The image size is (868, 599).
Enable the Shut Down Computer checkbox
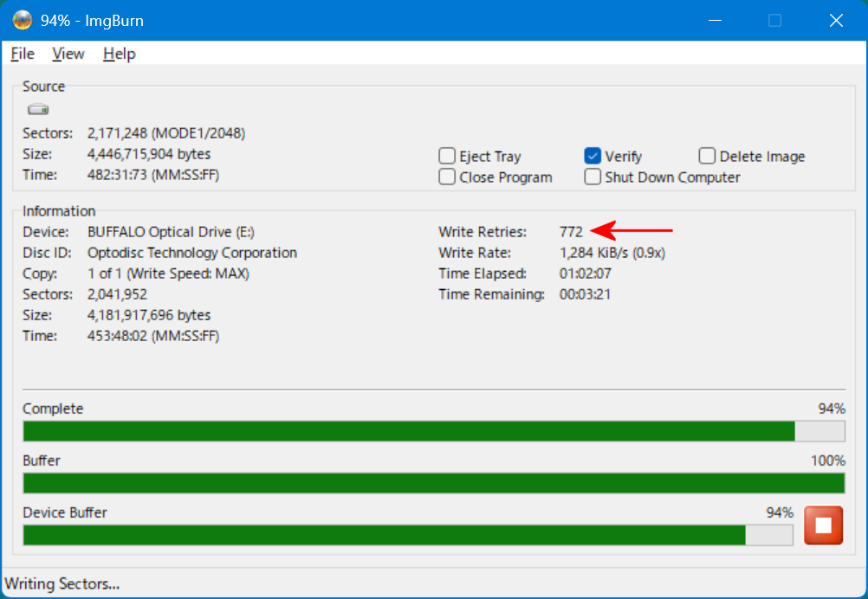point(593,177)
